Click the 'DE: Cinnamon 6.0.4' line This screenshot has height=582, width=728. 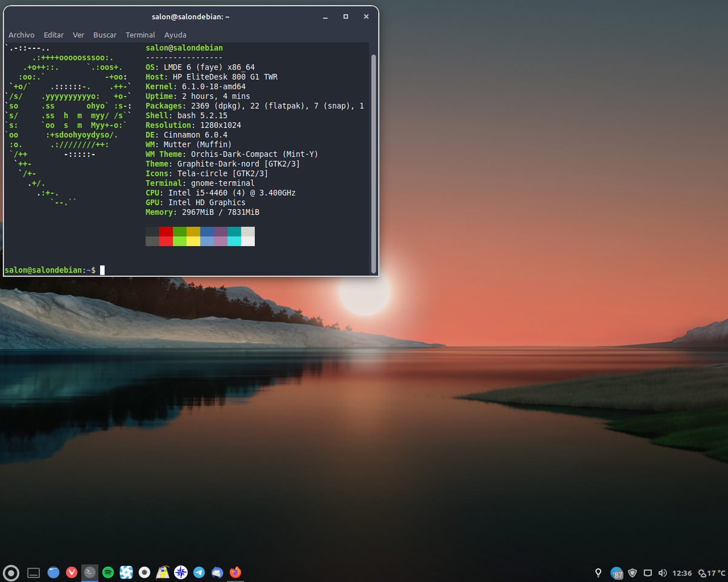186,135
